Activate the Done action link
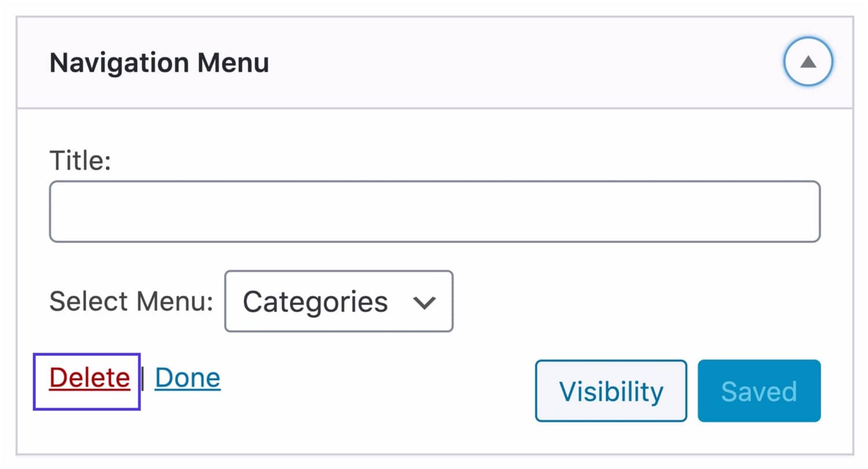Viewport: 868px width, 469px height. [186, 377]
